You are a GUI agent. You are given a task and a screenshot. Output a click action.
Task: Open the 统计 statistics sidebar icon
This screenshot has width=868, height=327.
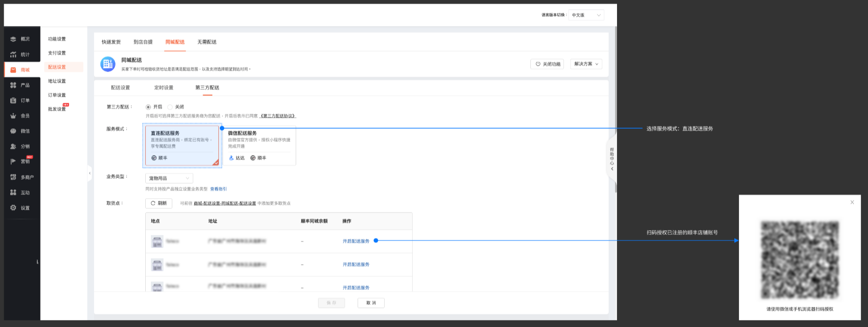pyautogui.click(x=13, y=54)
